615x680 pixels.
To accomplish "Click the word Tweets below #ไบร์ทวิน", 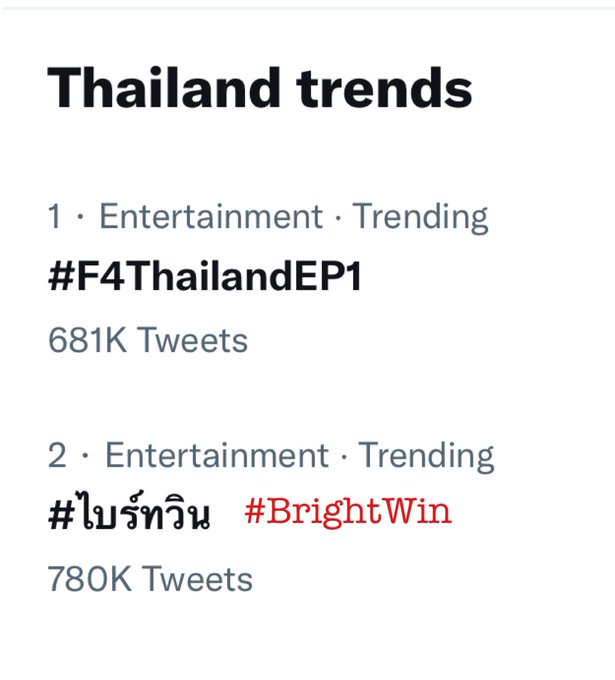I will coord(198,579).
